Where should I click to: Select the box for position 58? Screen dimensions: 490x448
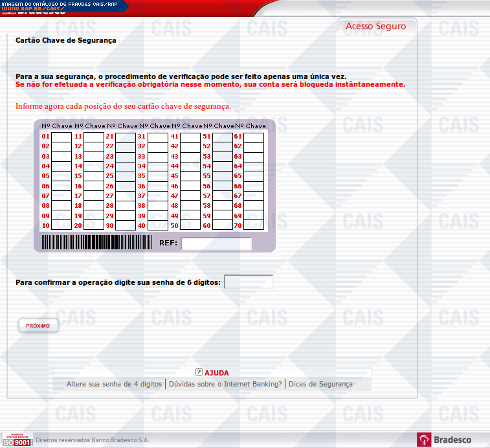222,205
